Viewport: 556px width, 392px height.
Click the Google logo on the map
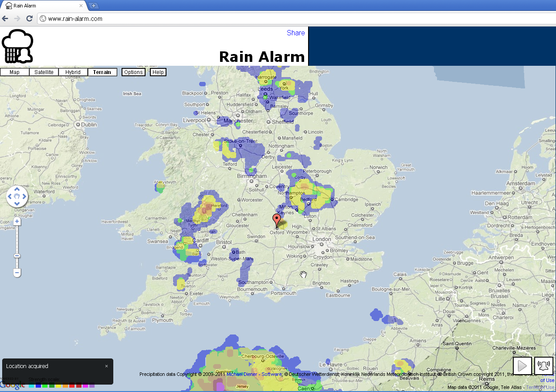tap(12, 385)
